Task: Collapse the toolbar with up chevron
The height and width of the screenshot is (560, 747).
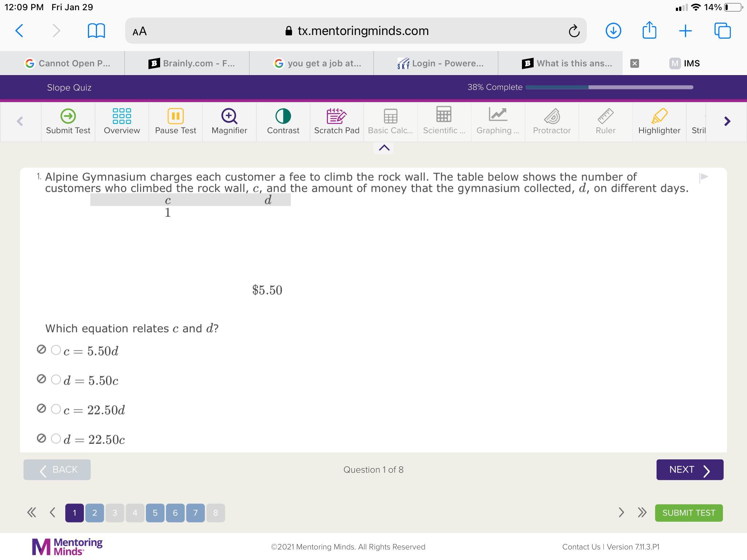Action: point(384,148)
